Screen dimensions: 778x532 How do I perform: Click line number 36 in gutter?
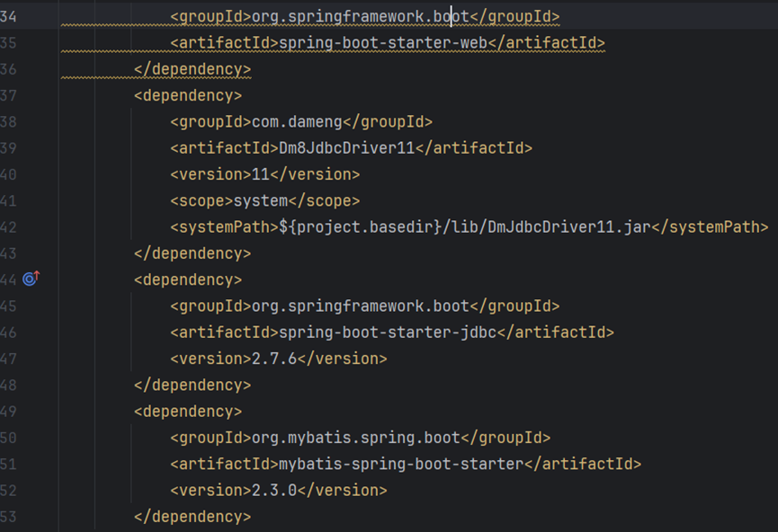pyautogui.click(x=8, y=69)
